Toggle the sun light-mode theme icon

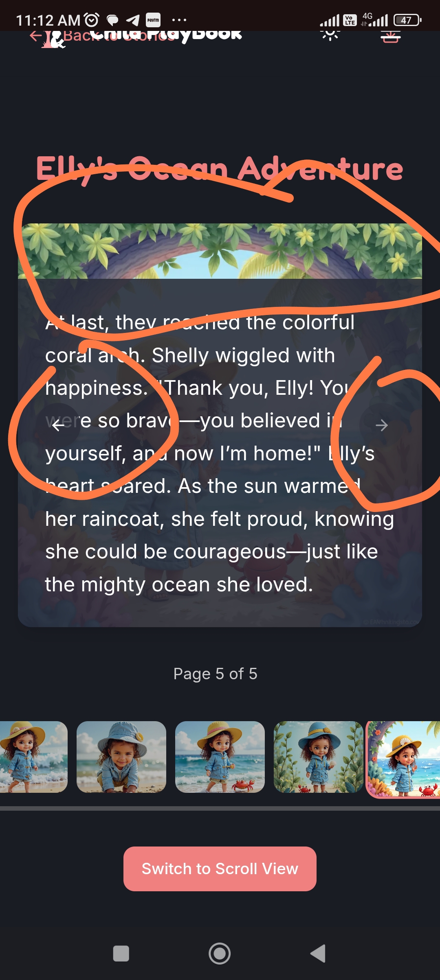coord(330,34)
